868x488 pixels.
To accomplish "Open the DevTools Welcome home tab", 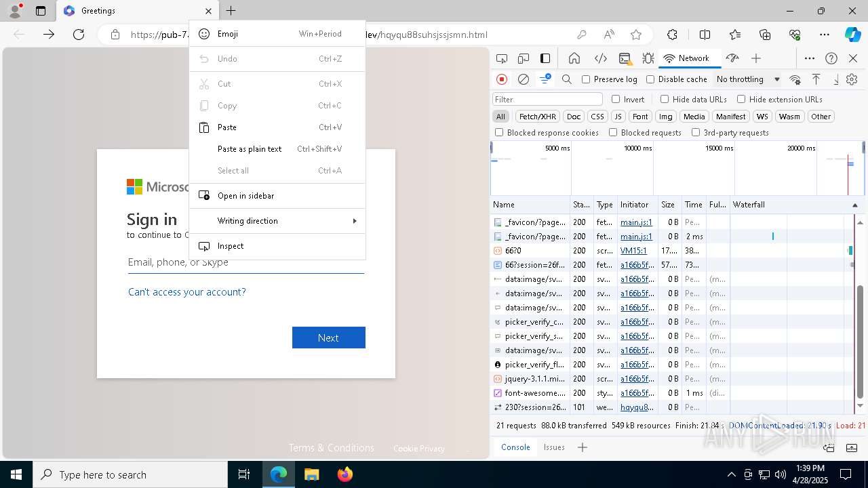I will [574, 58].
